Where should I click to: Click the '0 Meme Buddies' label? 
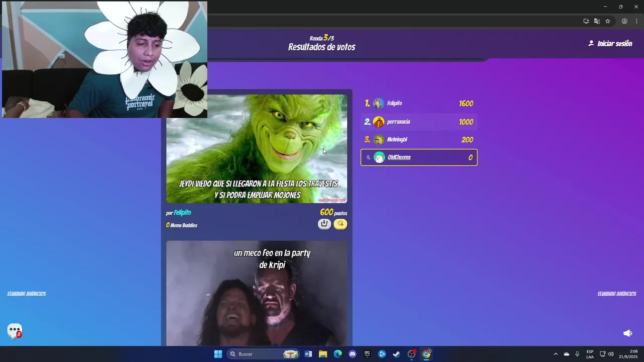coord(182,225)
